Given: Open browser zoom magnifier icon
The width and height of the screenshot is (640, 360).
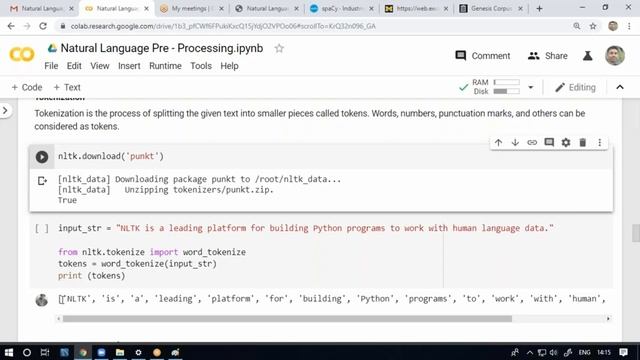Looking at the screenshot, I should (577, 26).
